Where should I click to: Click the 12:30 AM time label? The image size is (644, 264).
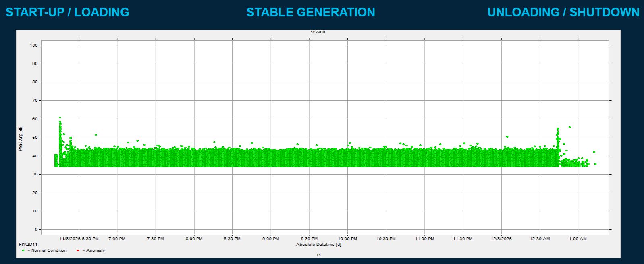(540, 239)
